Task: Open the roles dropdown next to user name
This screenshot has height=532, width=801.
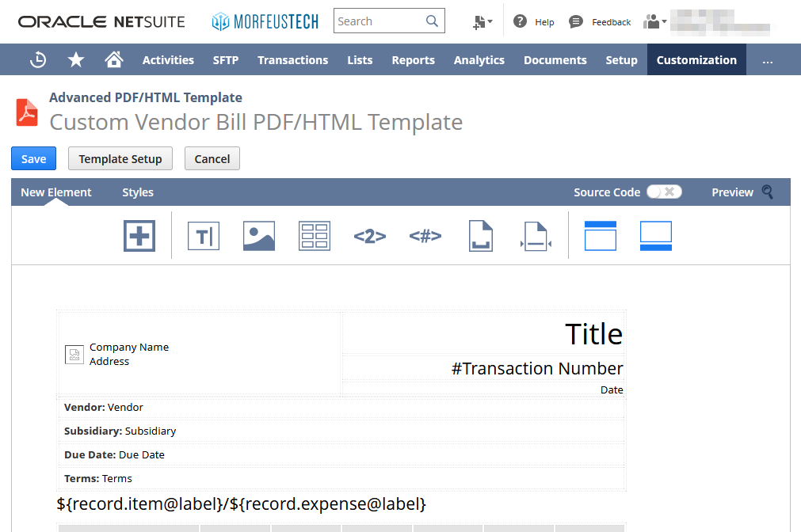Action: [654, 21]
